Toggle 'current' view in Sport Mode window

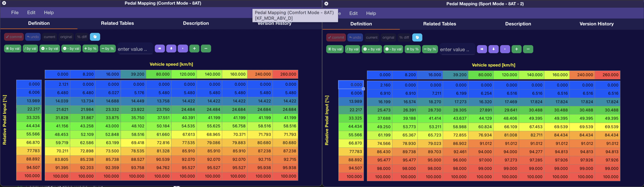tap(372, 37)
